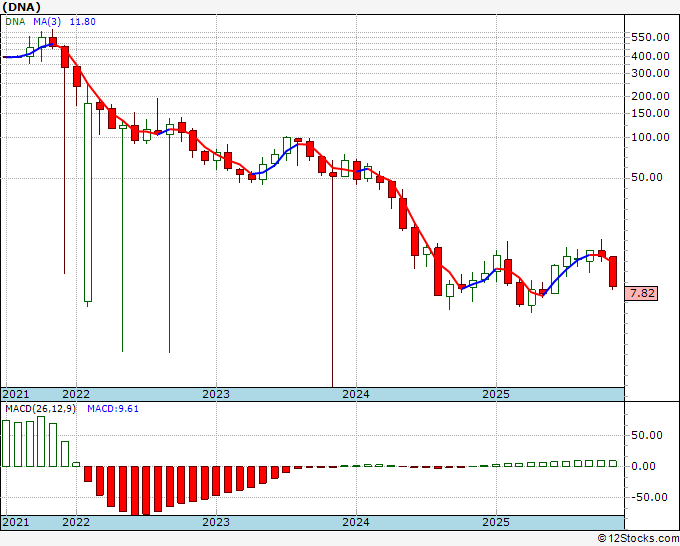Click the (DNA) chart title
Image resolution: width=680 pixels, height=546 pixels.
tap(22, 7)
